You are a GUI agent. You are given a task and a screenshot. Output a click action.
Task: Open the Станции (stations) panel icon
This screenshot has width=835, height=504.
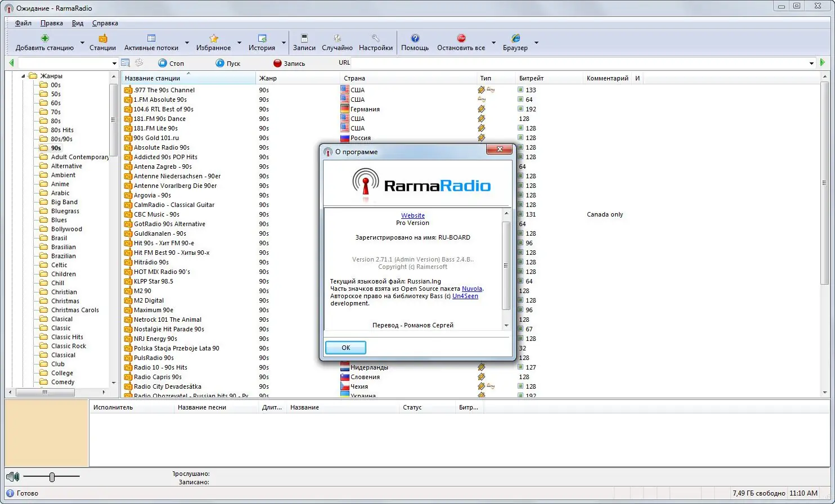102,38
